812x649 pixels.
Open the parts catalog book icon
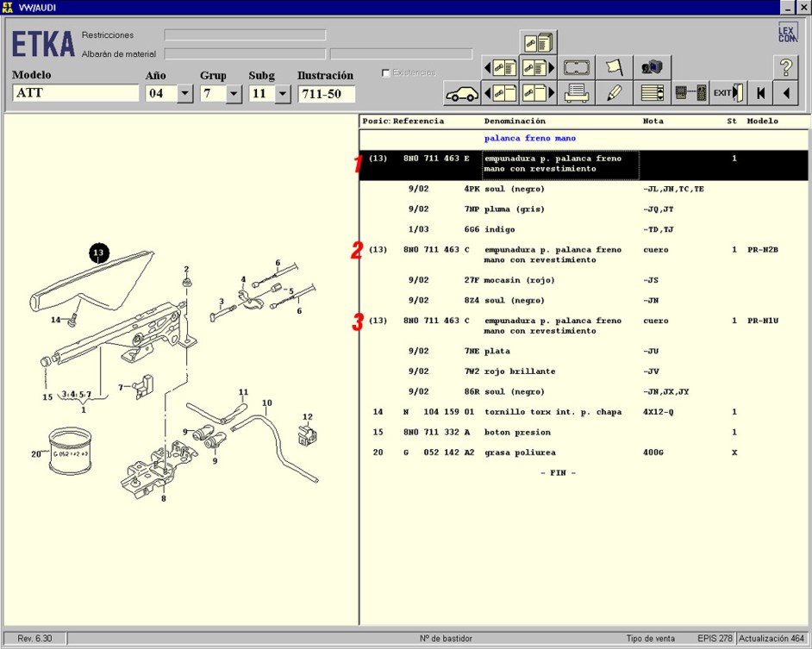coord(538,42)
